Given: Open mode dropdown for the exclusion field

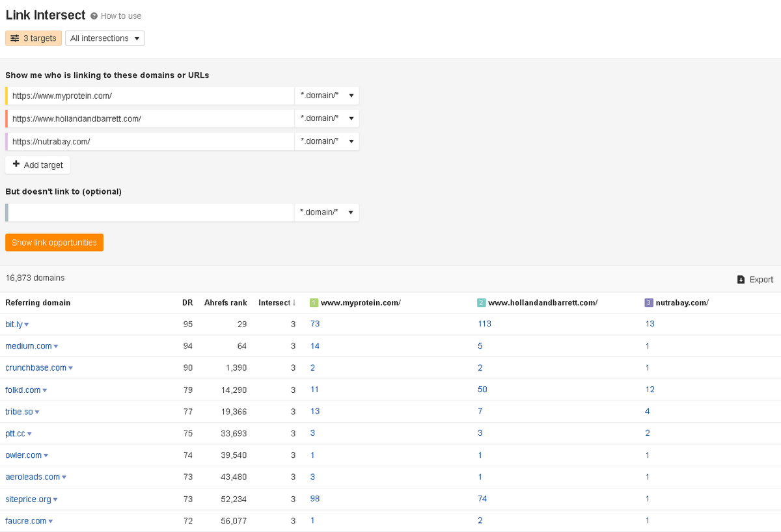Looking at the screenshot, I should (x=327, y=212).
